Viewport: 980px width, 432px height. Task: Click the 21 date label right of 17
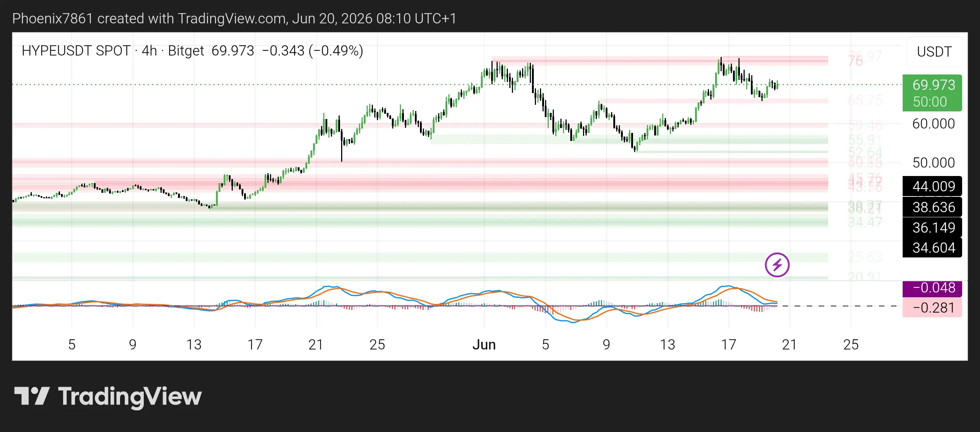pyautogui.click(x=790, y=344)
